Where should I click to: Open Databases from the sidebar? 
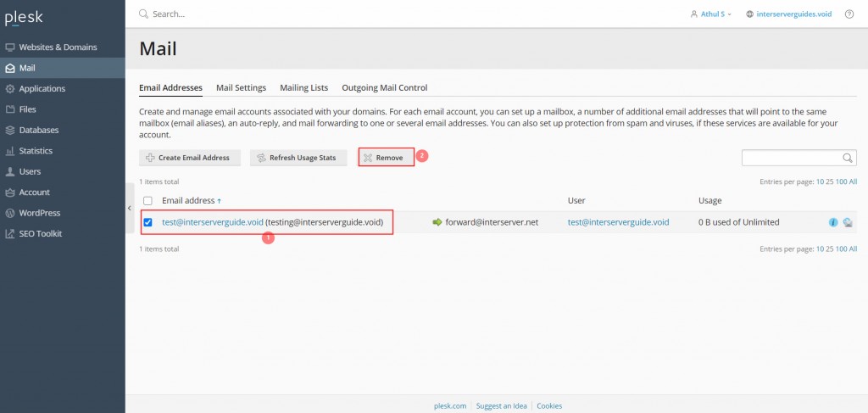(x=39, y=130)
